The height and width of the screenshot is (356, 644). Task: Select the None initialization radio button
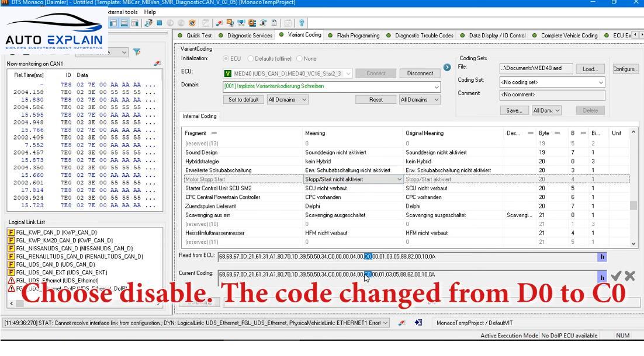click(x=299, y=58)
